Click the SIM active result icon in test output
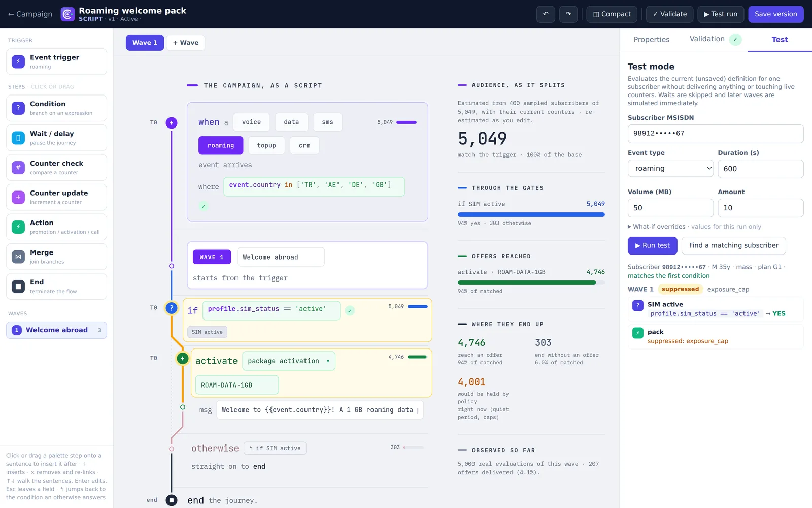The width and height of the screenshot is (812, 508). [638, 305]
